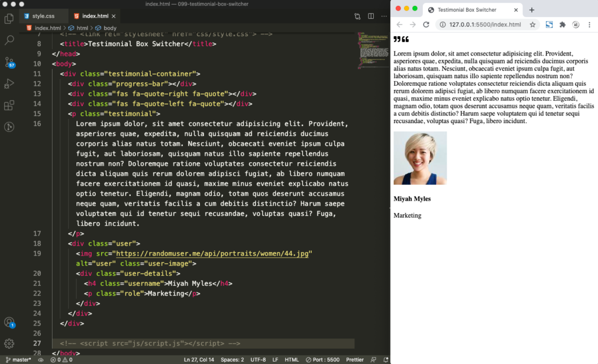Viewport: 598px width, 364px height.
Task: Stop Live Server via Port : 5500
Action: click(322, 359)
